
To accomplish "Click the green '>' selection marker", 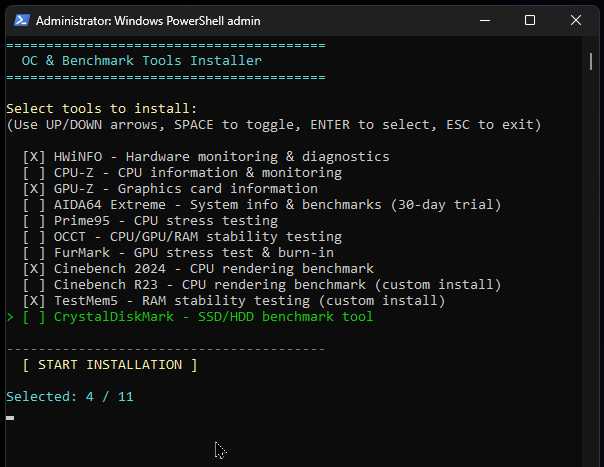I will [10, 317].
